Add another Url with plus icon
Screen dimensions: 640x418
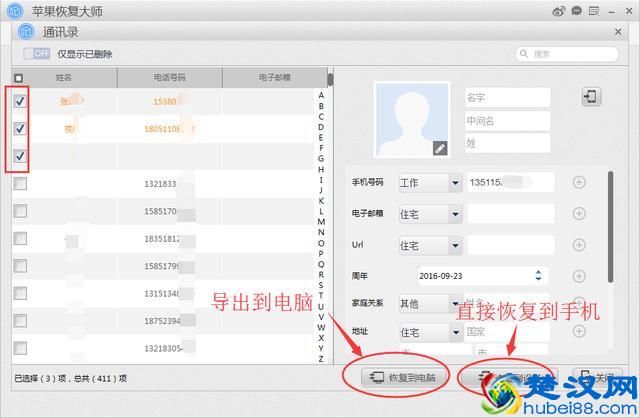[579, 245]
